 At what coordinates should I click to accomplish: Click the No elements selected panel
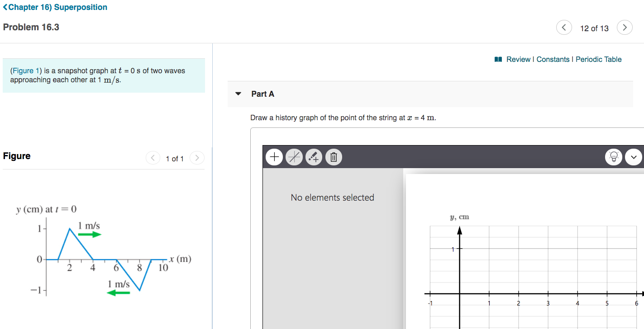click(x=333, y=197)
